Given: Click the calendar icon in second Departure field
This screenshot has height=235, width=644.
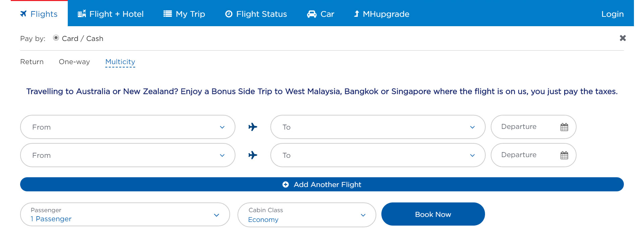Looking at the screenshot, I should pos(564,155).
